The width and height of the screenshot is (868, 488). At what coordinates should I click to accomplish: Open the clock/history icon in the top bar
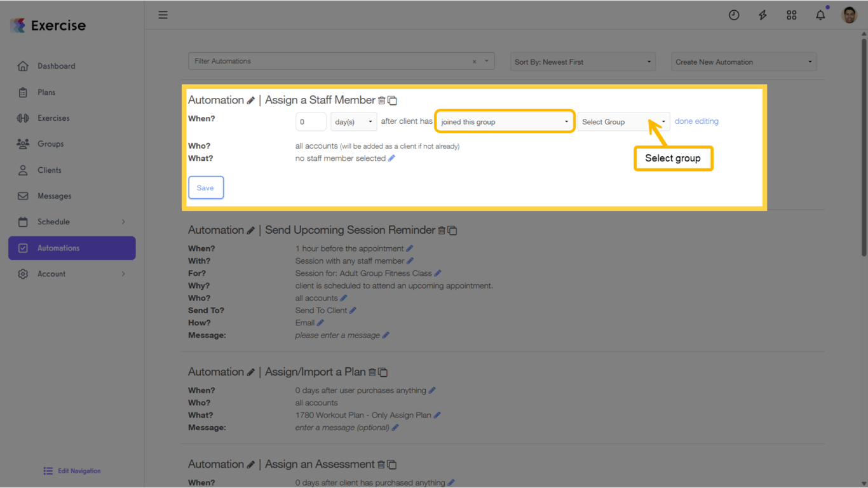734,15
